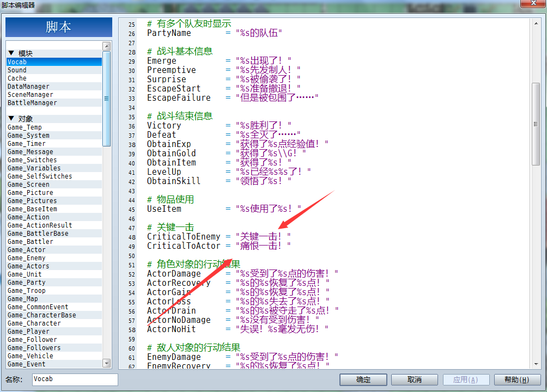Select the ▼ 模块 section header

click(54, 53)
